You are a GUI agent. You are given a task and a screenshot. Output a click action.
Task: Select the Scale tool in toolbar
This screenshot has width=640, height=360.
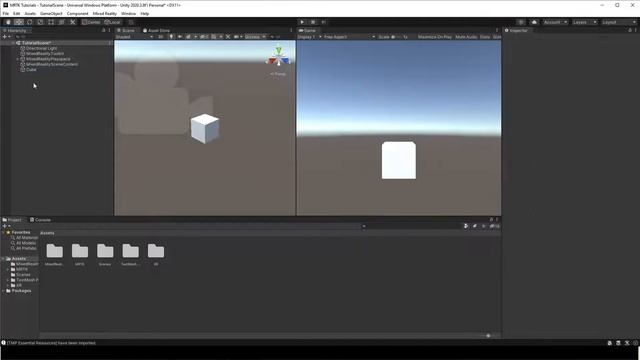(x=40, y=22)
